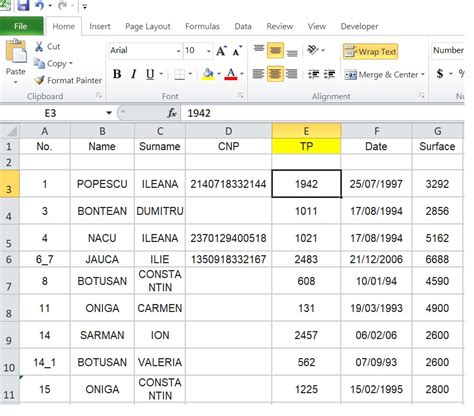Switch to the Formulas ribbon tab

(x=202, y=26)
